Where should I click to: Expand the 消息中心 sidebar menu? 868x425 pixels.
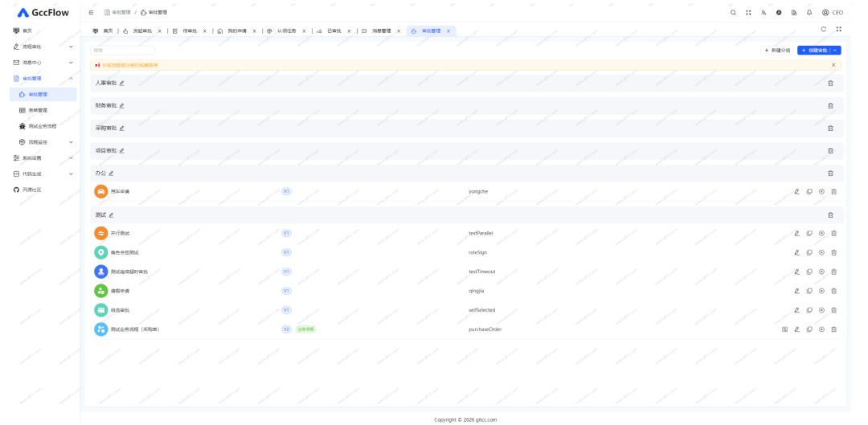pyautogui.click(x=43, y=63)
